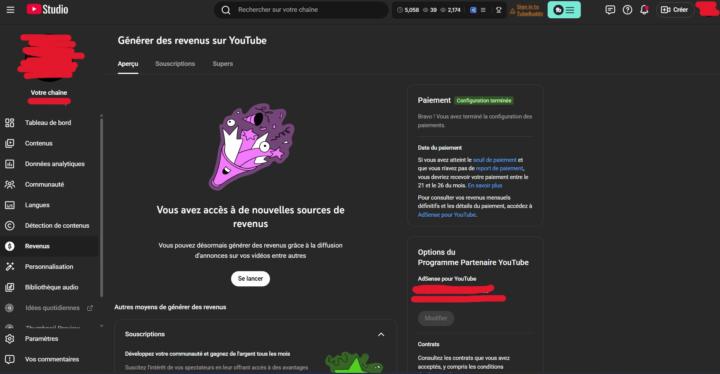
Task: Follow the 'En savoir plus' link
Action: pos(485,186)
